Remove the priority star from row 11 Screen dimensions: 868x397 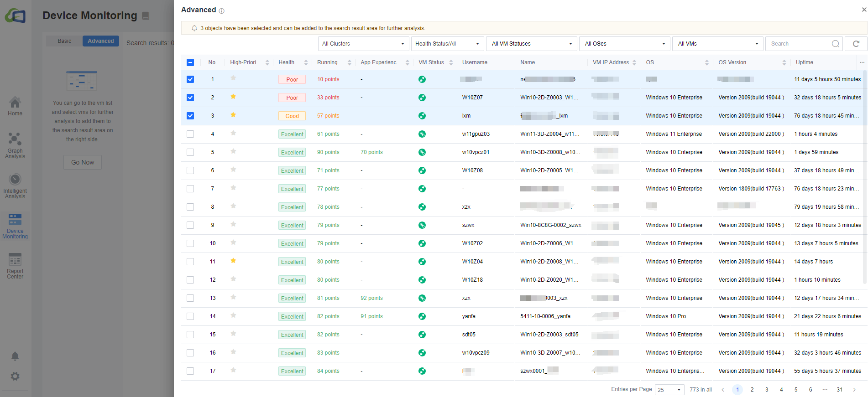click(233, 261)
